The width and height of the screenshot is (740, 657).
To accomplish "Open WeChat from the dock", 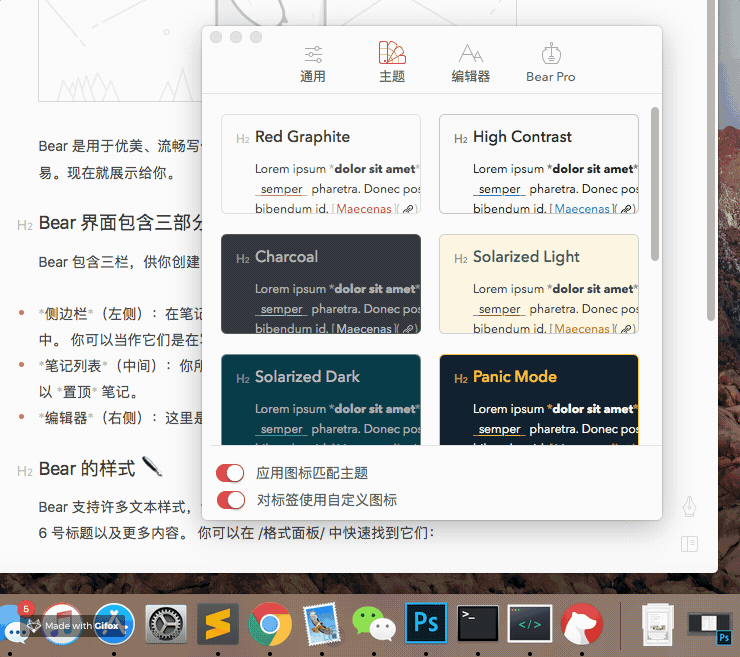I will point(374,624).
